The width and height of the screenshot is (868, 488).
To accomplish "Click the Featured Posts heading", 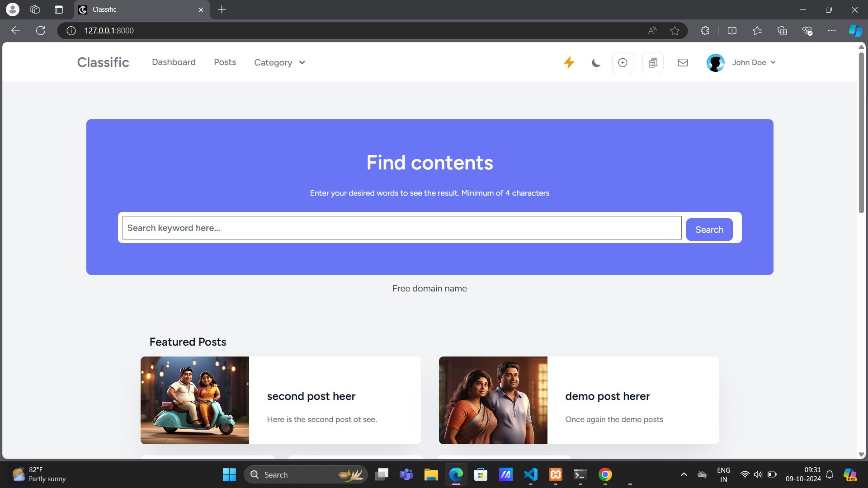I will 188,342.
